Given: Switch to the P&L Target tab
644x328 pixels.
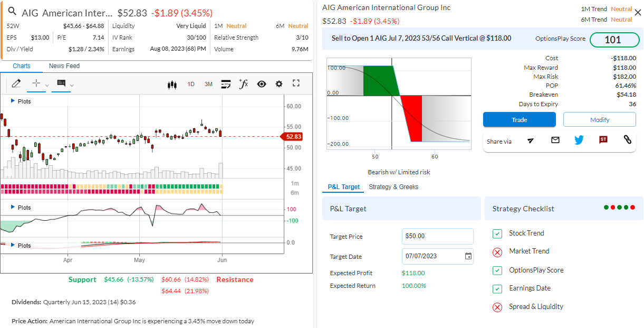Looking at the screenshot, I should coord(344,187).
